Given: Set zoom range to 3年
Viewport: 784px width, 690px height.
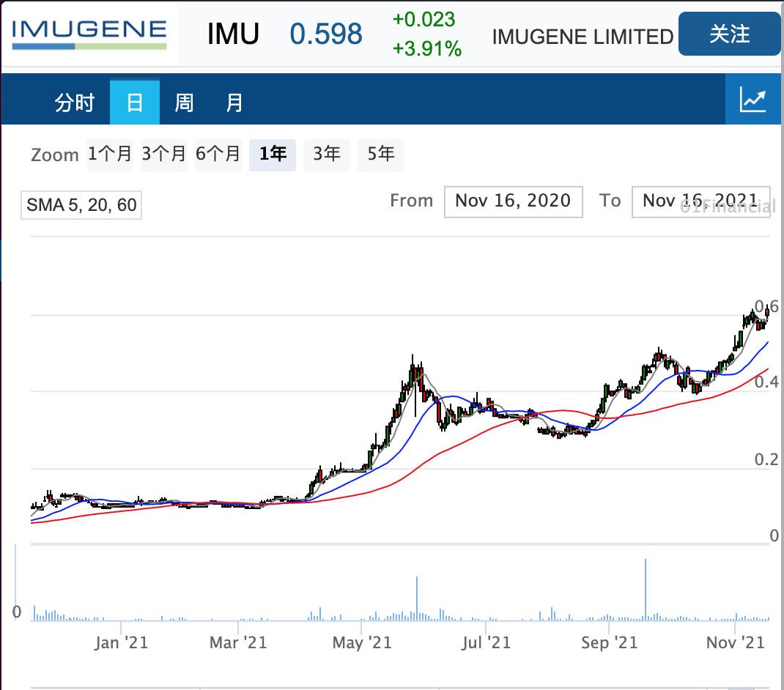Looking at the screenshot, I should (327, 154).
